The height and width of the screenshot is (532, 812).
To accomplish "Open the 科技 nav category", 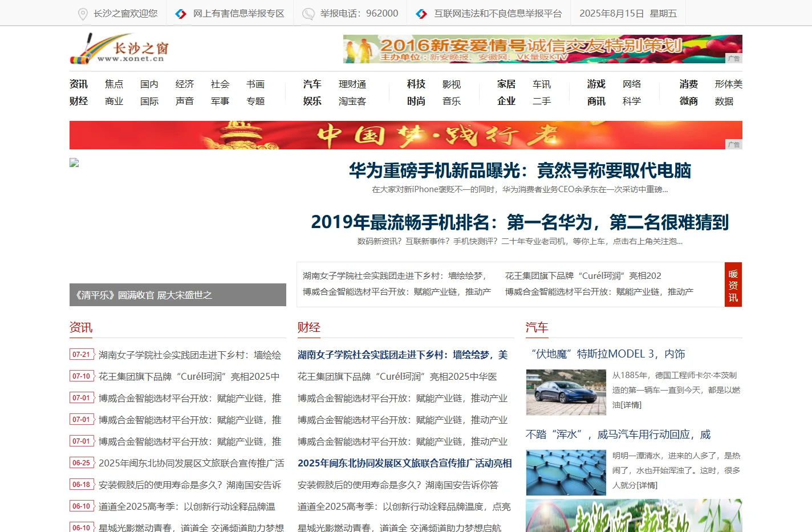I will (416, 84).
